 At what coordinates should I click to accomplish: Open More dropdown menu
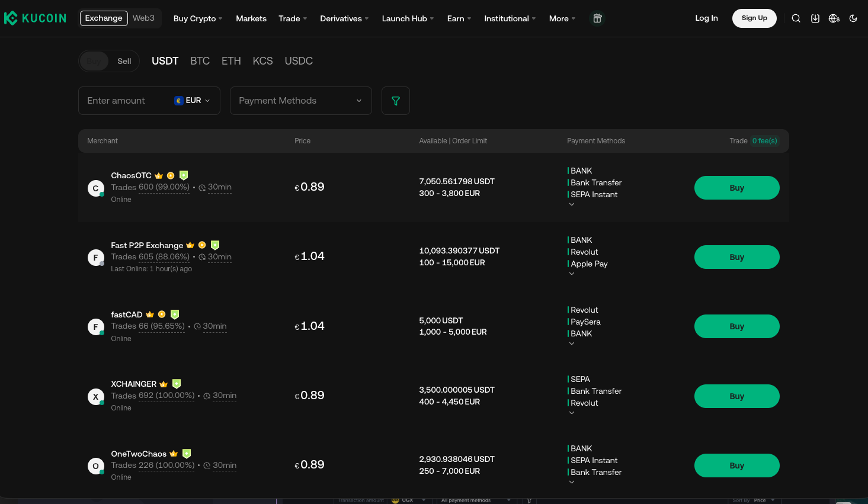click(562, 18)
